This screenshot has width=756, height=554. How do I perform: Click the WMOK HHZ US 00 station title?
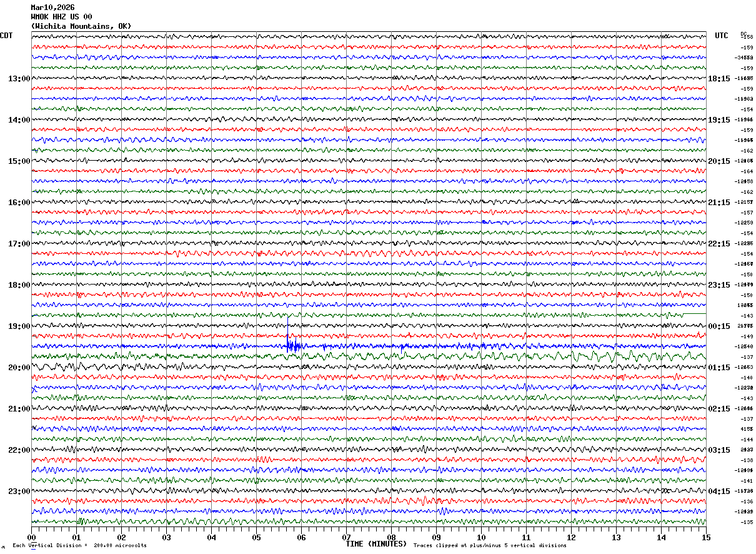pos(61,17)
